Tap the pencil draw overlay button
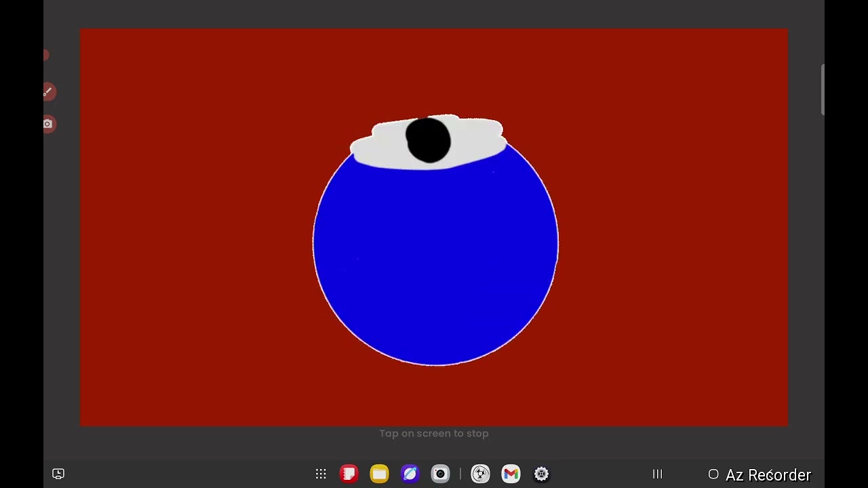The height and width of the screenshot is (488, 868). tap(48, 91)
